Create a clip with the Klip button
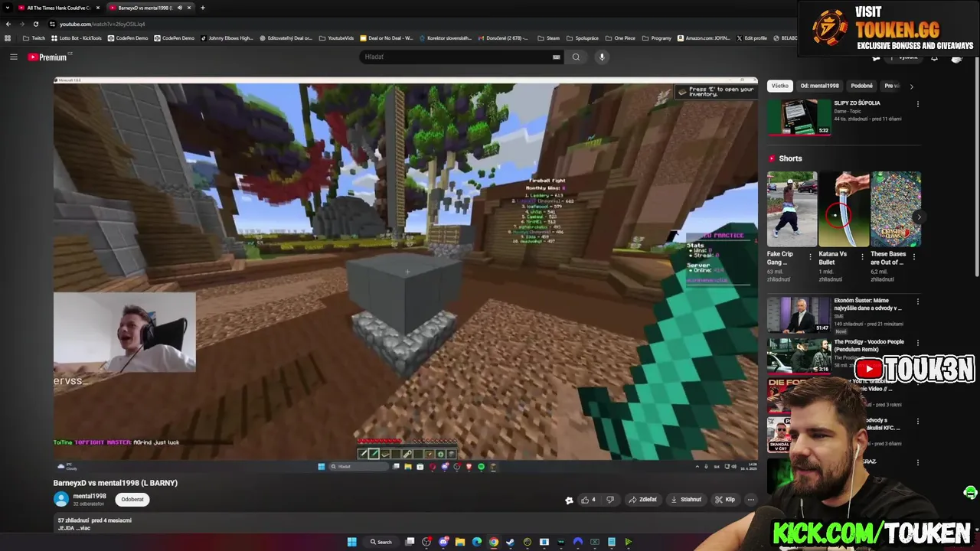Viewport: 980px width, 551px height. pos(725,500)
